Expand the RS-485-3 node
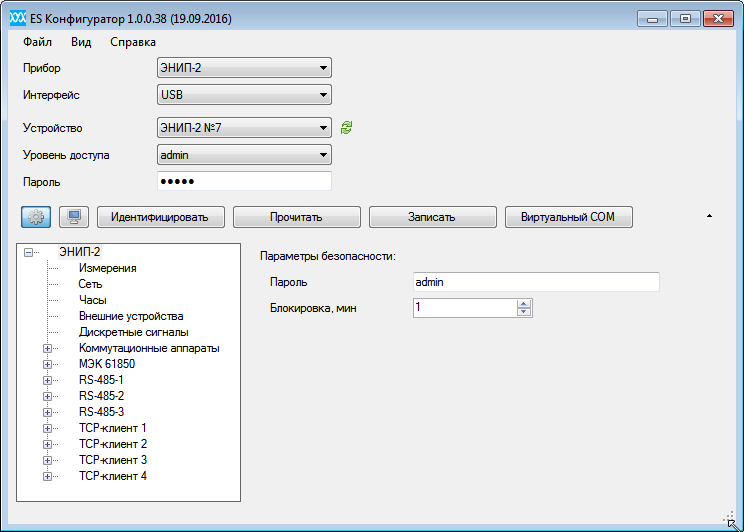Image resolution: width=744 pixels, height=532 pixels. point(47,412)
